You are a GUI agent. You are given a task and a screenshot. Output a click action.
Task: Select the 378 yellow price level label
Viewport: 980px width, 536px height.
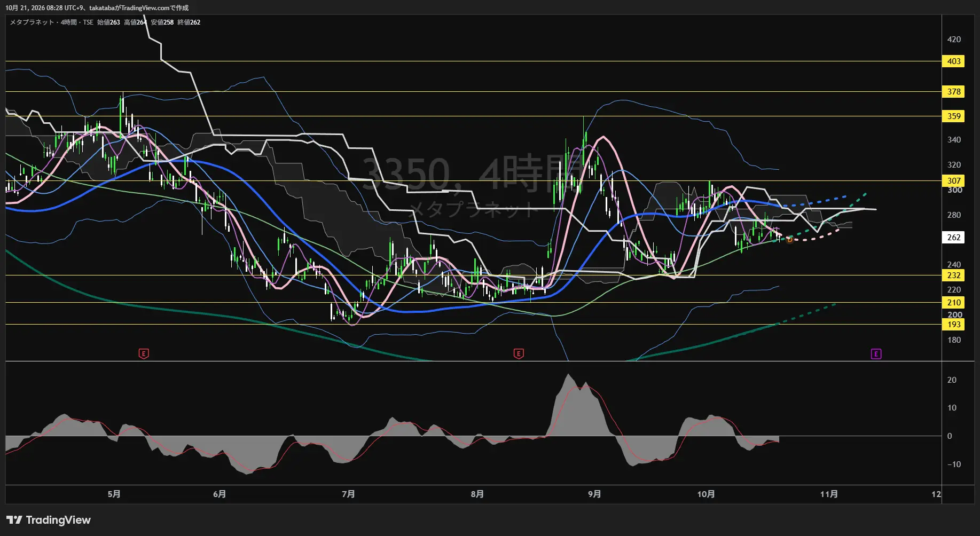point(953,92)
